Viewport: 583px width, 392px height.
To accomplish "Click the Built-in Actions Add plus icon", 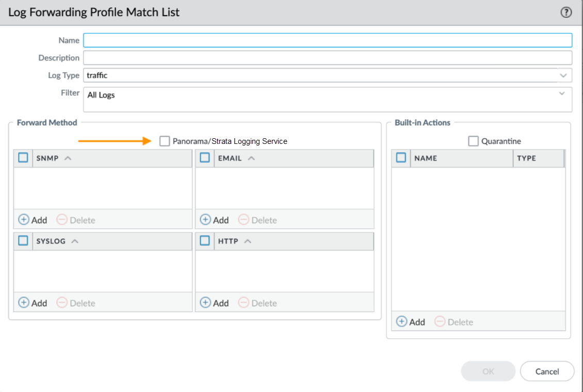I will [401, 322].
